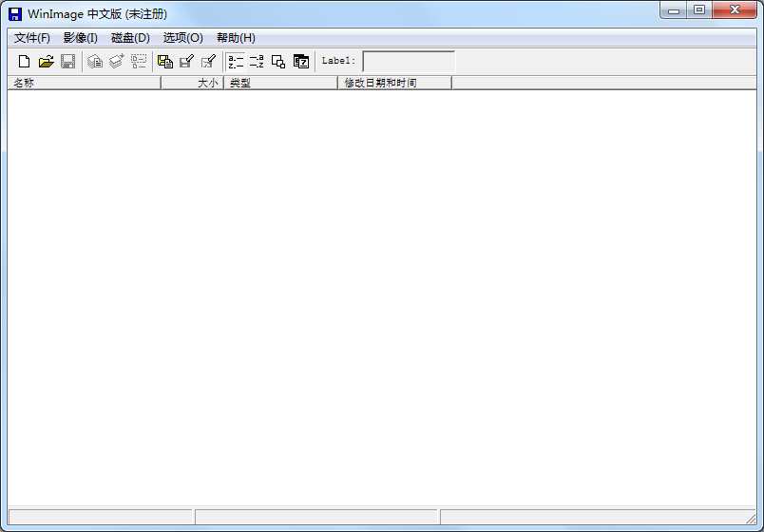Click the icon size view toolbar button
This screenshot has width=764, height=532.
278,62
